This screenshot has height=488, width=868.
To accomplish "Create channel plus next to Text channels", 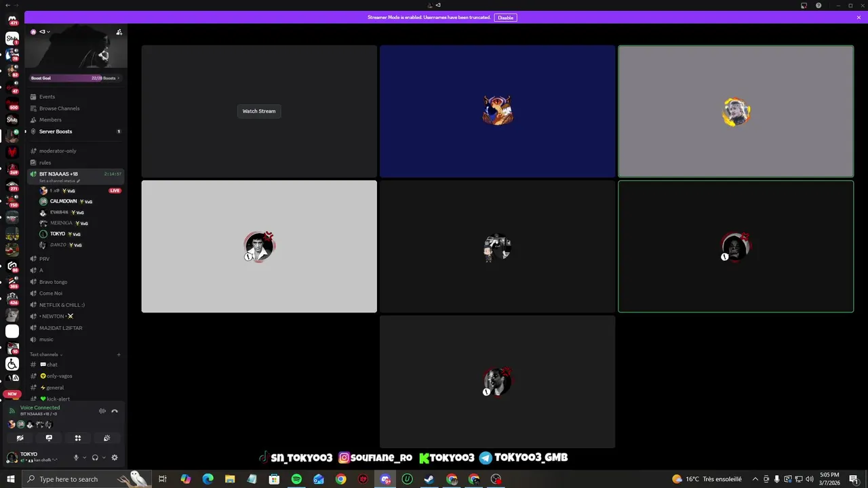I will pos(119,354).
